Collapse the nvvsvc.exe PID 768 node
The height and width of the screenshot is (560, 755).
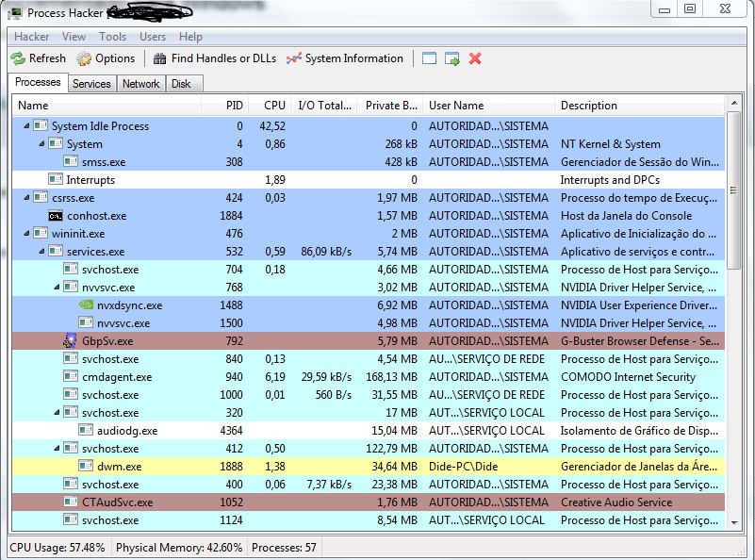point(57,287)
